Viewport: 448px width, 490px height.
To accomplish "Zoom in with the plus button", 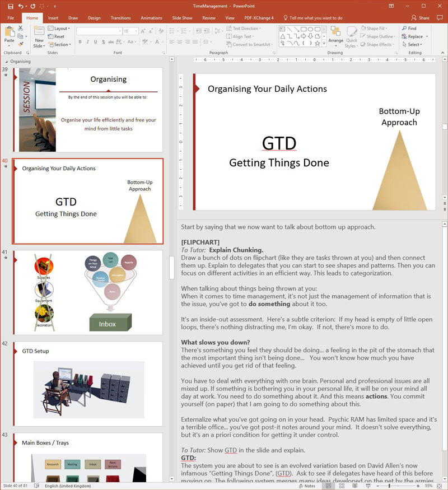I will [x=418, y=486].
